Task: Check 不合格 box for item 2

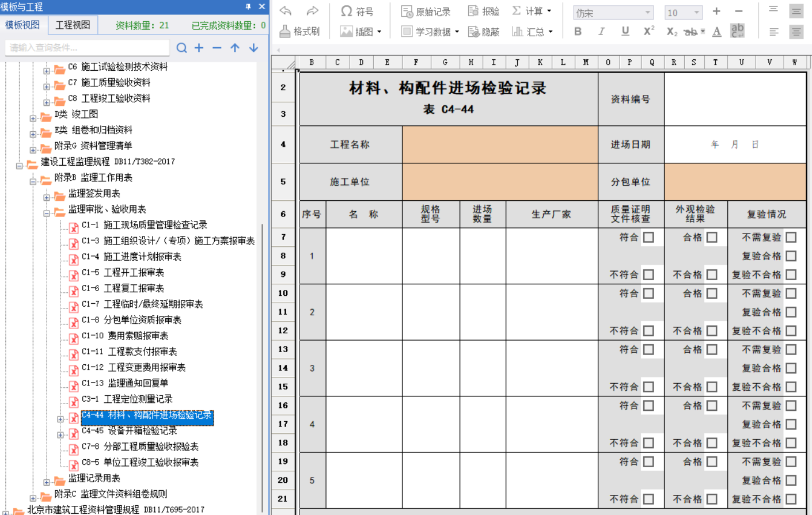Action: coord(712,331)
